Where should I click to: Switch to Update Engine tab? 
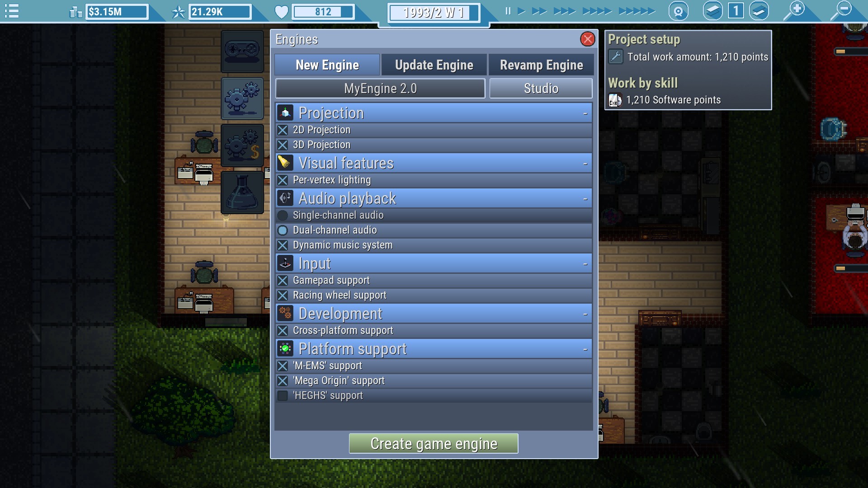point(434,64)
